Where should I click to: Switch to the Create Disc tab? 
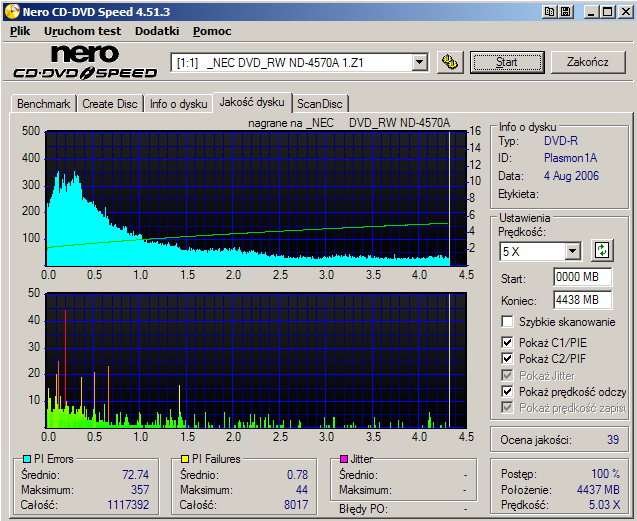click(x=110, y=104)
